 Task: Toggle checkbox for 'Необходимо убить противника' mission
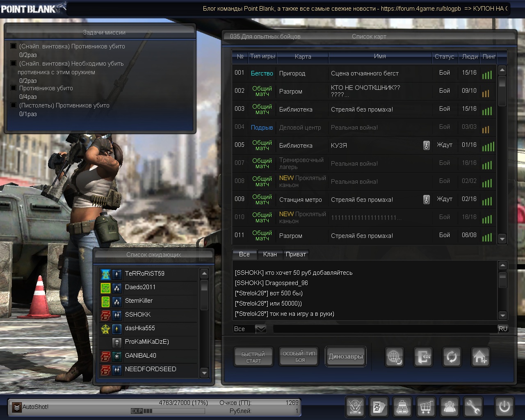13,63
